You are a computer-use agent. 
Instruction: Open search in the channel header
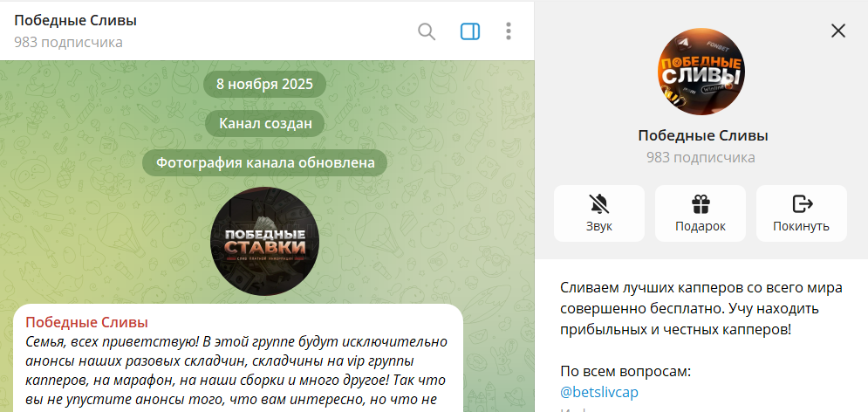point(427,31)
